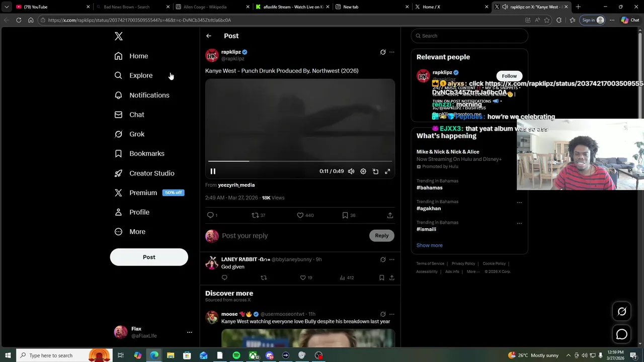Open Privacy Policy link

463,263
